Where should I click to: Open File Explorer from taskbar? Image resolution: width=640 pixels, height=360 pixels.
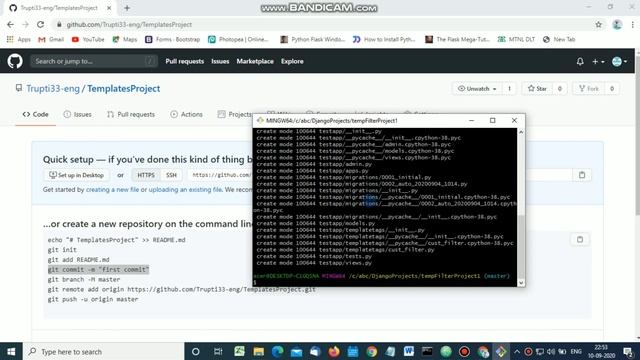point(258,351)
